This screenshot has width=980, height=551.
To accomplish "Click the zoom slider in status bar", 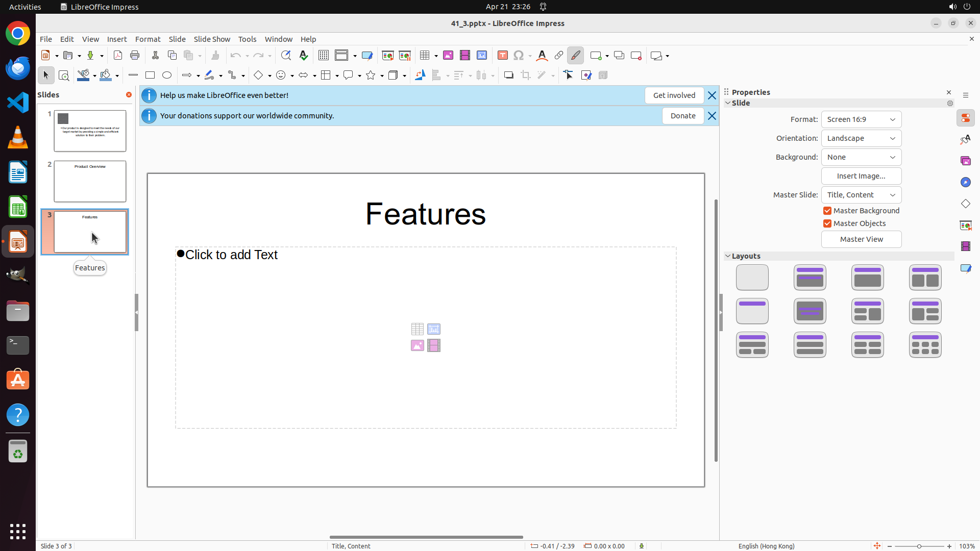I will click(919, 546).
